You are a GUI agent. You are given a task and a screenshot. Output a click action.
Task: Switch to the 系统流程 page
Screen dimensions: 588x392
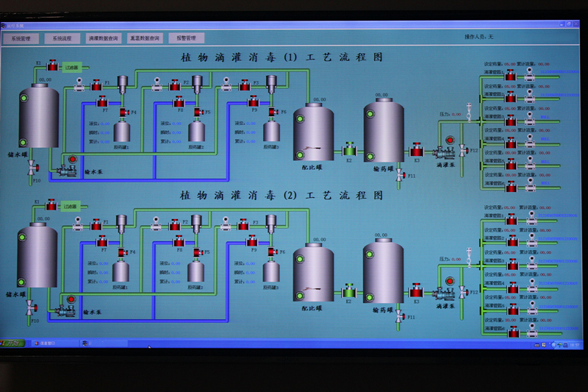[62, 38]
